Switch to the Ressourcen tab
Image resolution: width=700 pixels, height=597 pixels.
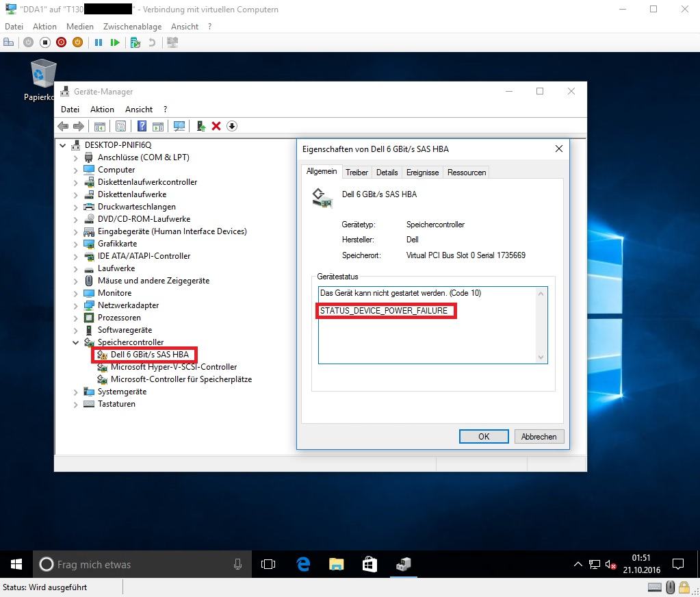click(x=467, y=173)
